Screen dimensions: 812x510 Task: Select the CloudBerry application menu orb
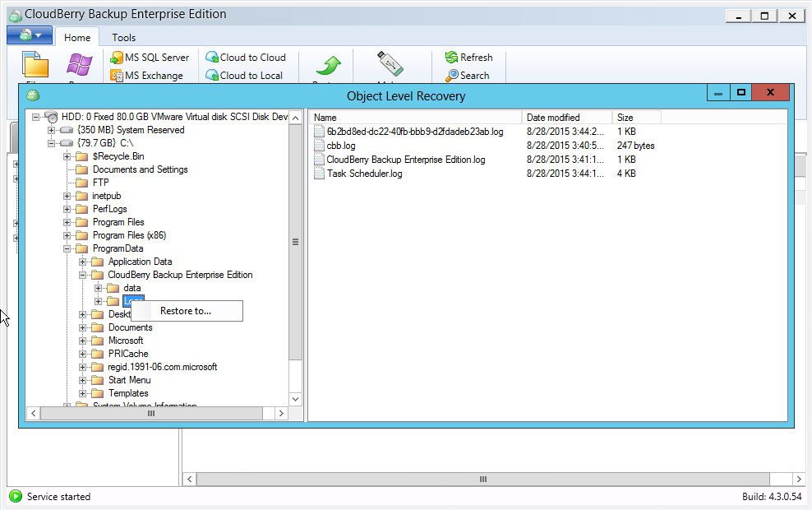pos(30,36)
